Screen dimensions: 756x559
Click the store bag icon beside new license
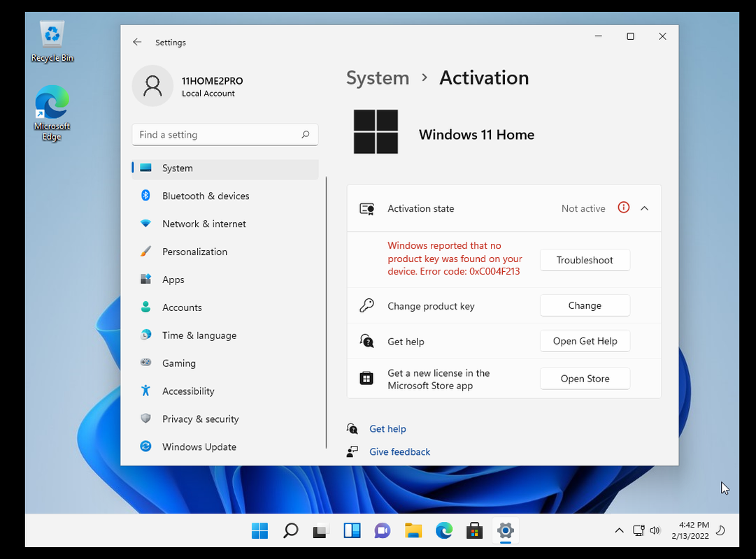pos(366,378)
